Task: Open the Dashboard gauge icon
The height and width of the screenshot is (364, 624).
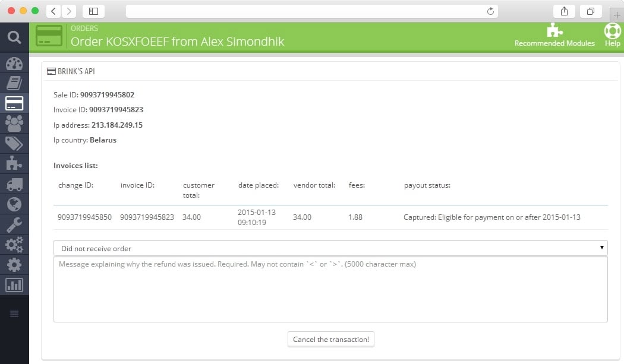Action: click(x=14, y=64)
